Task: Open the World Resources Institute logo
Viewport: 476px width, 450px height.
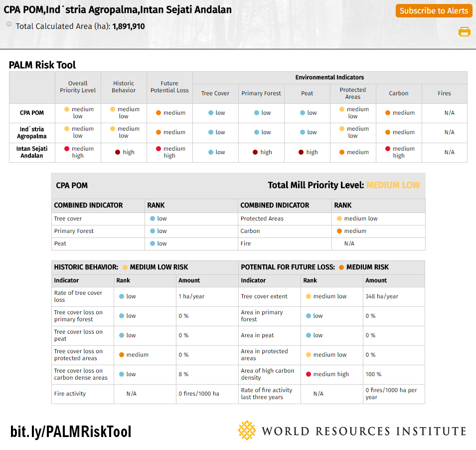Action: pos(352,431)
